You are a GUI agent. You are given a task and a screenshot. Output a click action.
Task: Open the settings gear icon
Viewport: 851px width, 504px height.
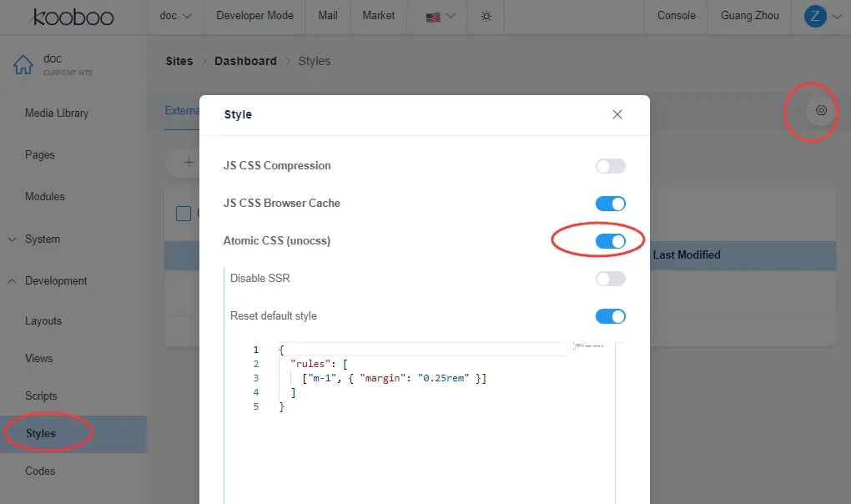click(x=821, y=110)
